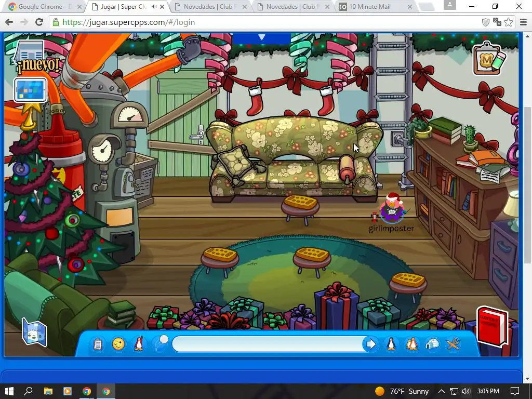
Task: Click the address bar URL
Action: [x=129, y=22]
